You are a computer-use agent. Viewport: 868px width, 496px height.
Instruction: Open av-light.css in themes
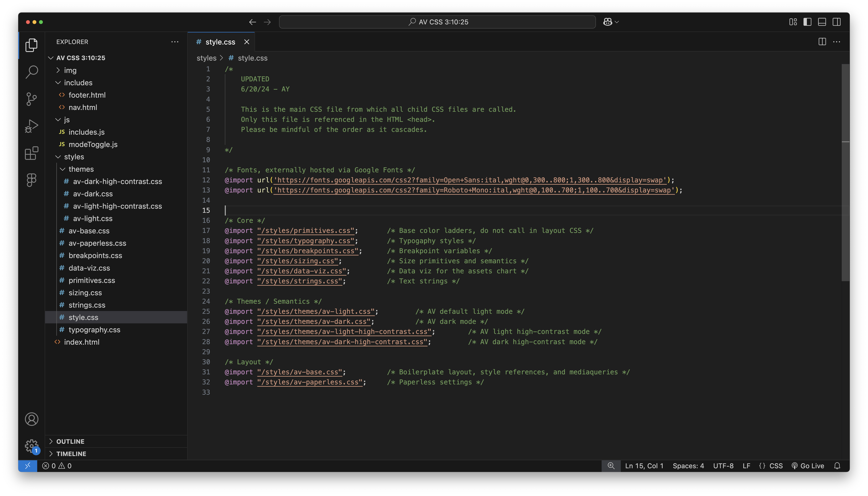[116, 218]
